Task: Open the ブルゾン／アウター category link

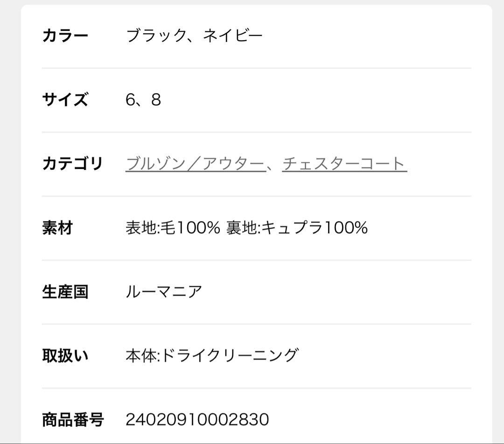Action: coord(196,162)
